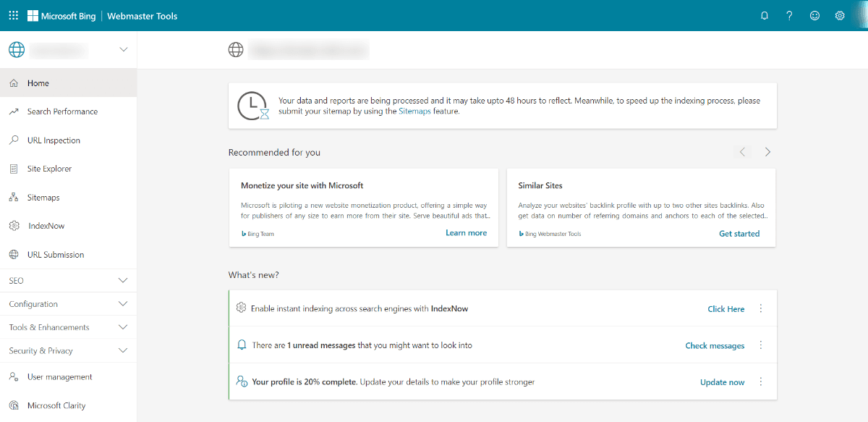Click the globe icon beside site URL

pos(236,50)
